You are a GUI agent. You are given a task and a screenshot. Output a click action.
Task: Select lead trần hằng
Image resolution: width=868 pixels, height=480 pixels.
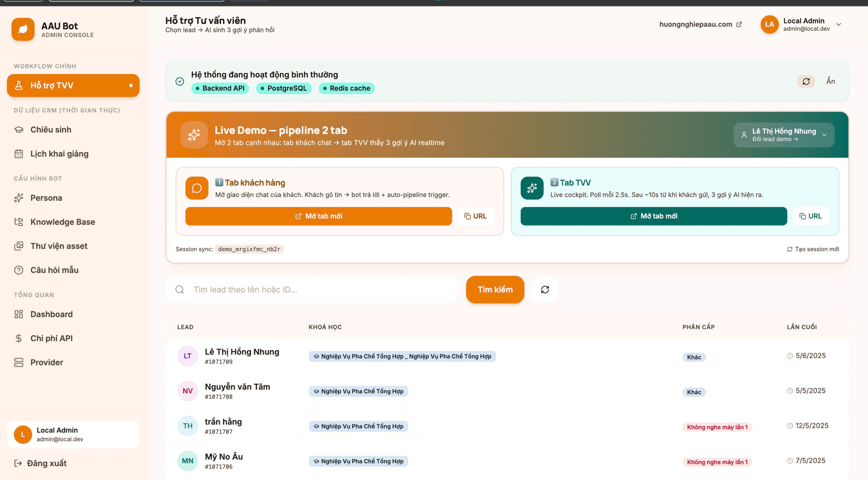223,422
